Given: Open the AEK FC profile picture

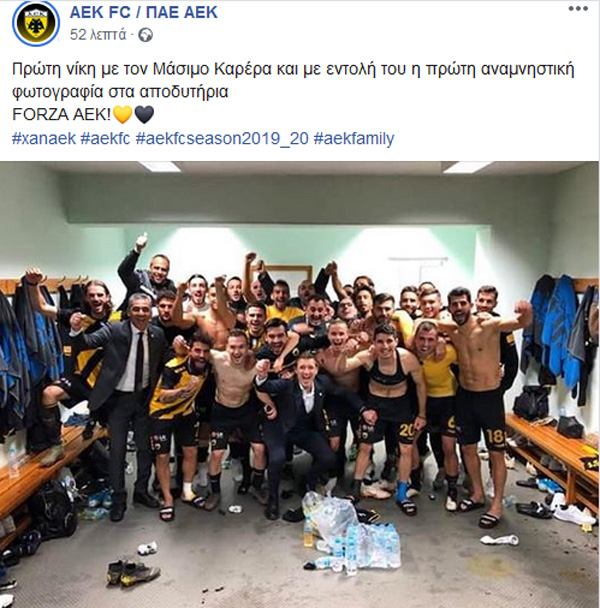Looking at the screenshot, I should tap(36, 23).
